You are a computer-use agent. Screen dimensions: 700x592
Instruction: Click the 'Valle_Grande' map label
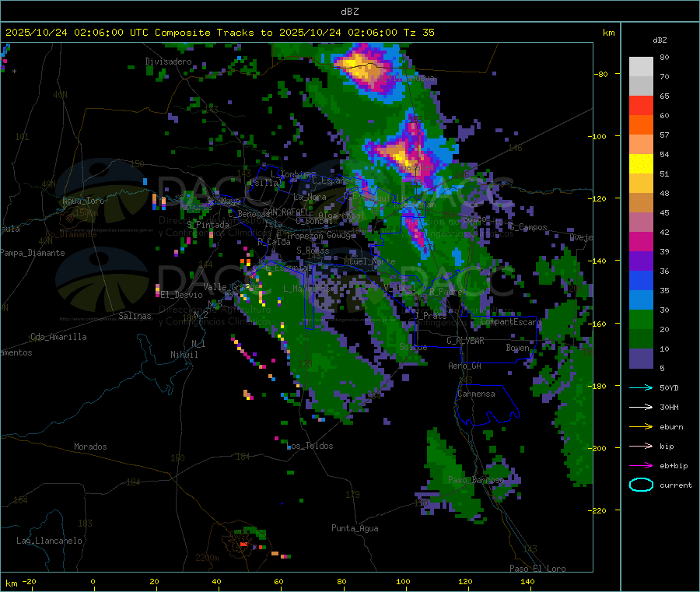(231, 287)
